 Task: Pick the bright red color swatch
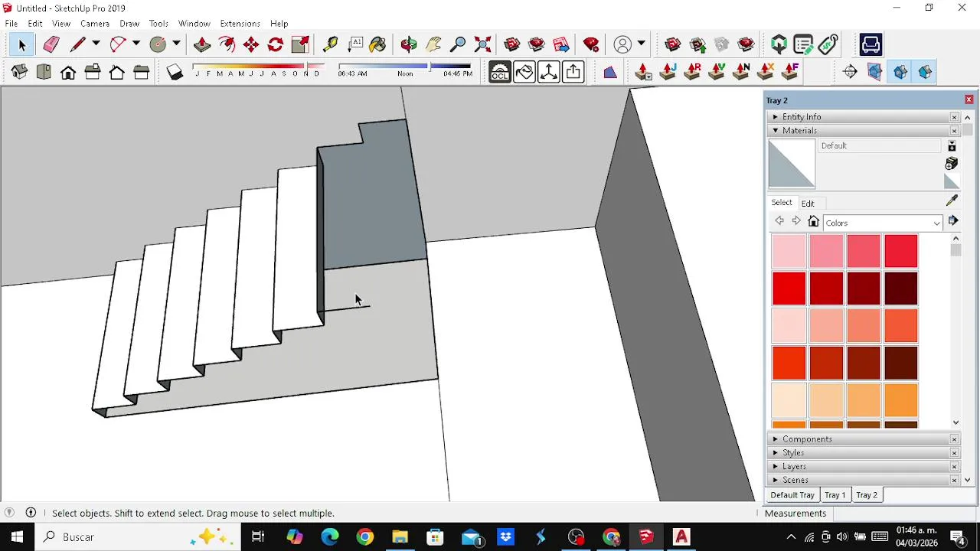789,289
